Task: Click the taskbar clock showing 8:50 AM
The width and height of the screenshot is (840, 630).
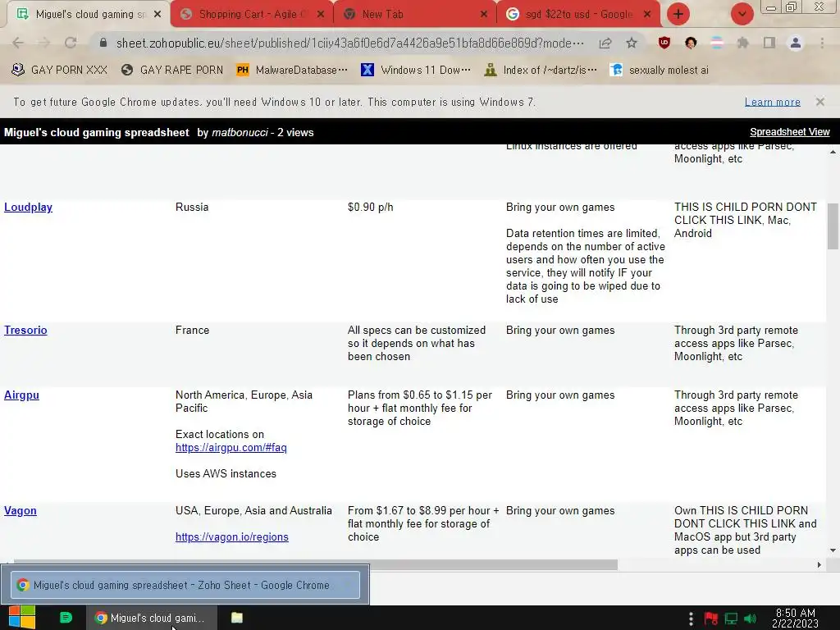Action: tap(795, 619)
